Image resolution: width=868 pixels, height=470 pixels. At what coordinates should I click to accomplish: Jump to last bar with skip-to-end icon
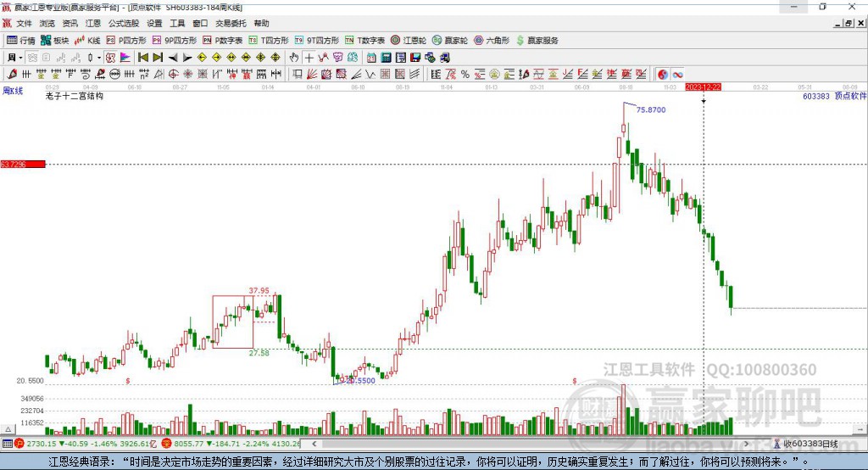[158, 58]
